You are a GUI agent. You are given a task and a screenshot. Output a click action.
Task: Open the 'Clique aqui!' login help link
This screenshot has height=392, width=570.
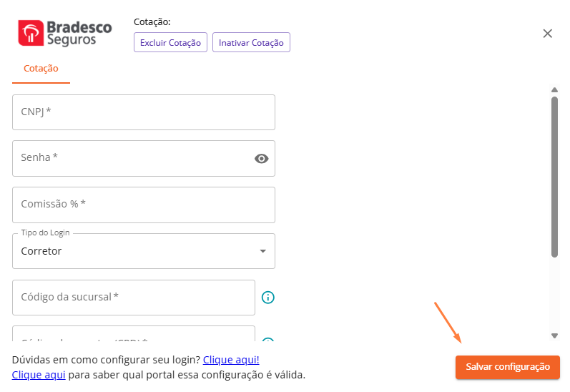click(231, 360)
